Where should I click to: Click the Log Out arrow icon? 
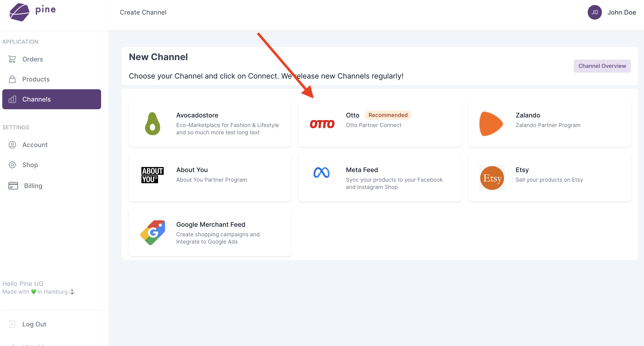point(12,324)
